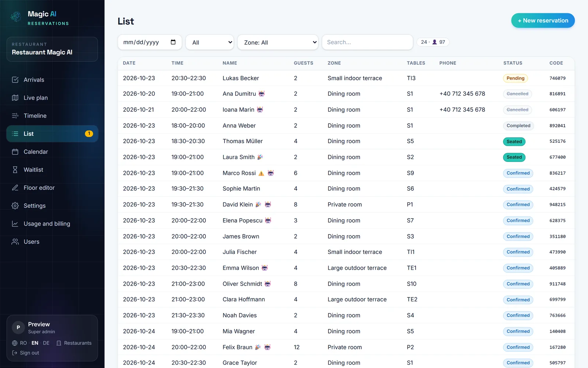Click the globe language icon
Screen dimensions: 588x368
click(15, 343)
